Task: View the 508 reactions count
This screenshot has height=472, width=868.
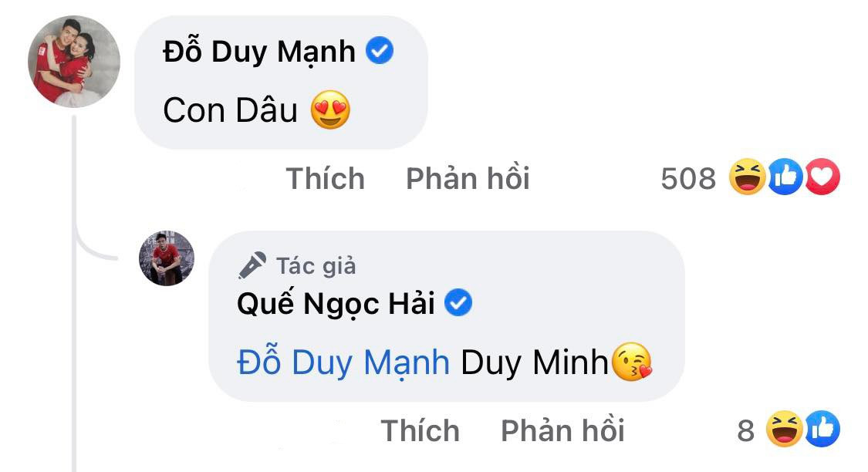Action: coord(688,179)
